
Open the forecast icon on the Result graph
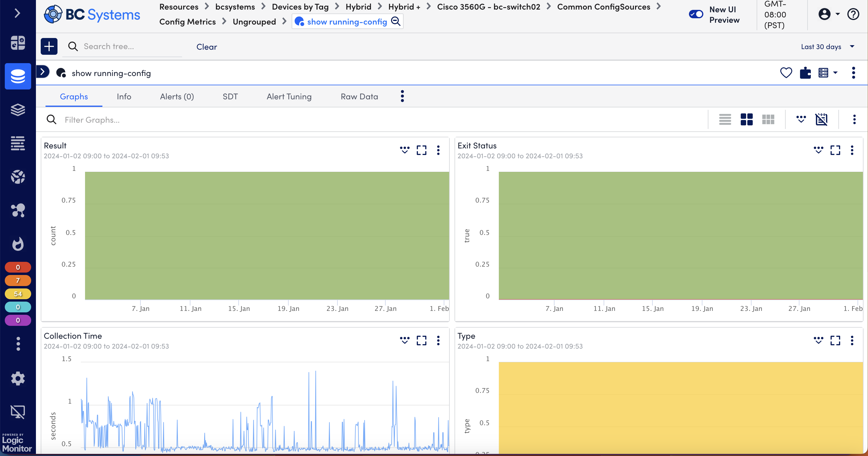[404, 150]
